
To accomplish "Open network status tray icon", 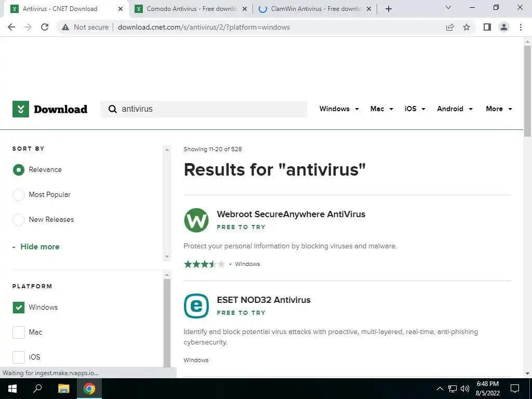I will pyautogui.click(x=453, y=389).
